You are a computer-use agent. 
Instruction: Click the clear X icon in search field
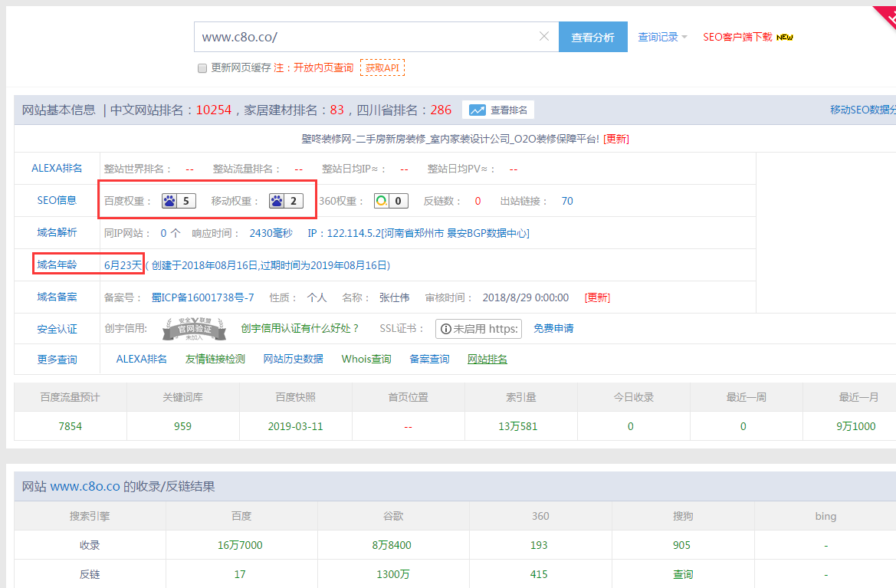coord(544,37)
